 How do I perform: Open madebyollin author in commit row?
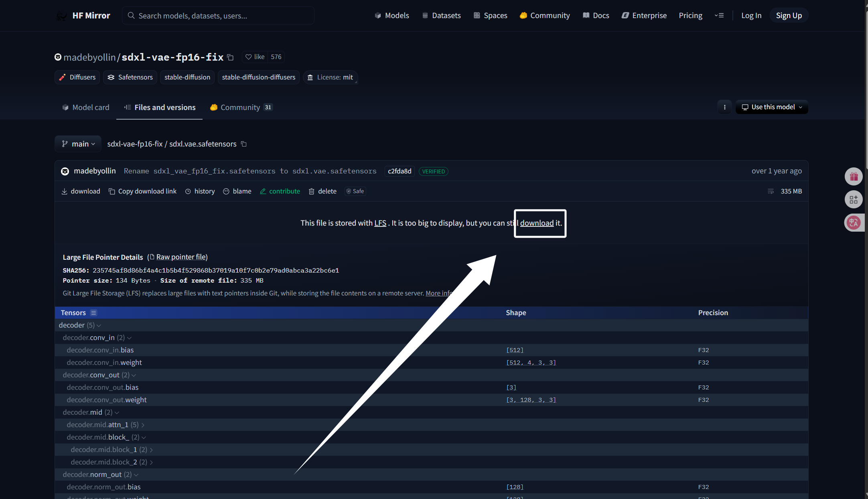click(95, 171)
